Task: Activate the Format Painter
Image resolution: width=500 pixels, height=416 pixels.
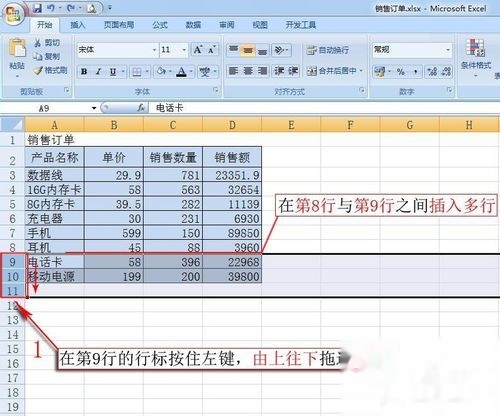Action: click(x=51, y=70)
